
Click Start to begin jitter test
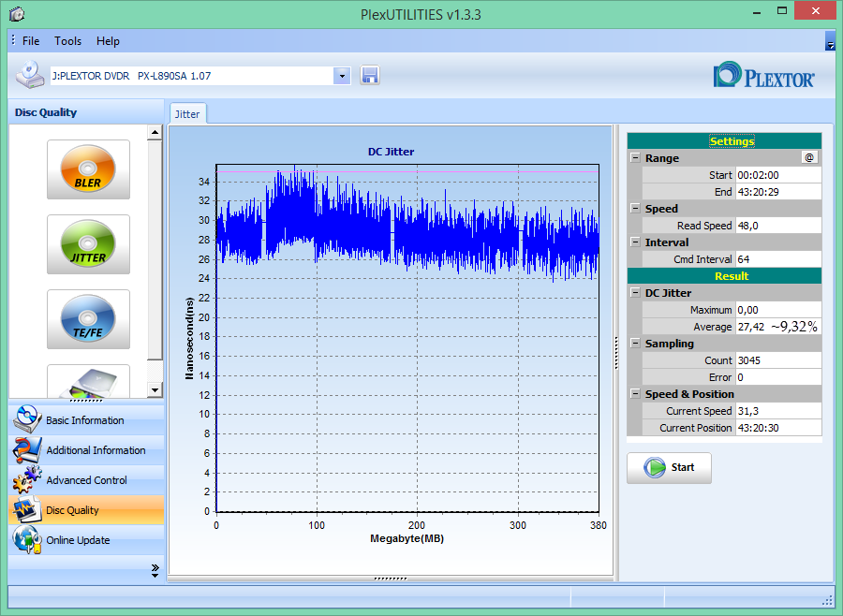pyautogui.click(x=669, y=468)
